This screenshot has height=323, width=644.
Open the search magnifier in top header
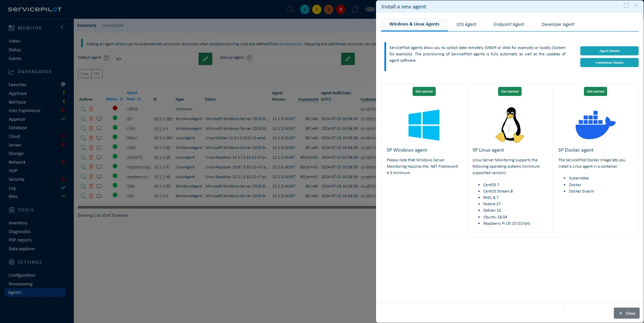[x=290, y=9]
